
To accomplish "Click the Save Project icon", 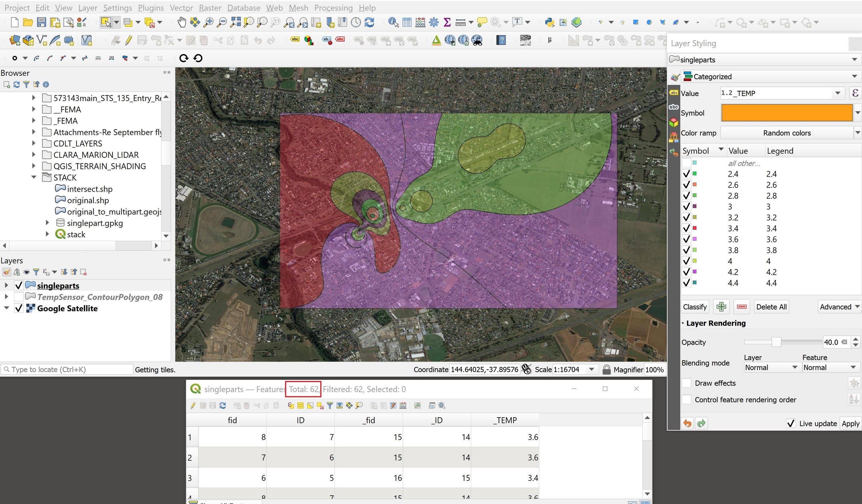I will [41, 23].
